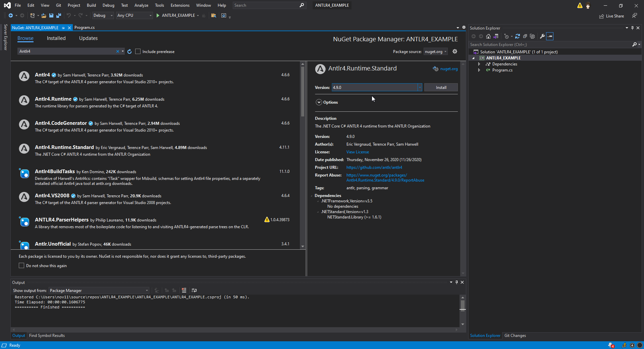
Task: Open the Program.cs editor tab
Action: coord(85,28)
